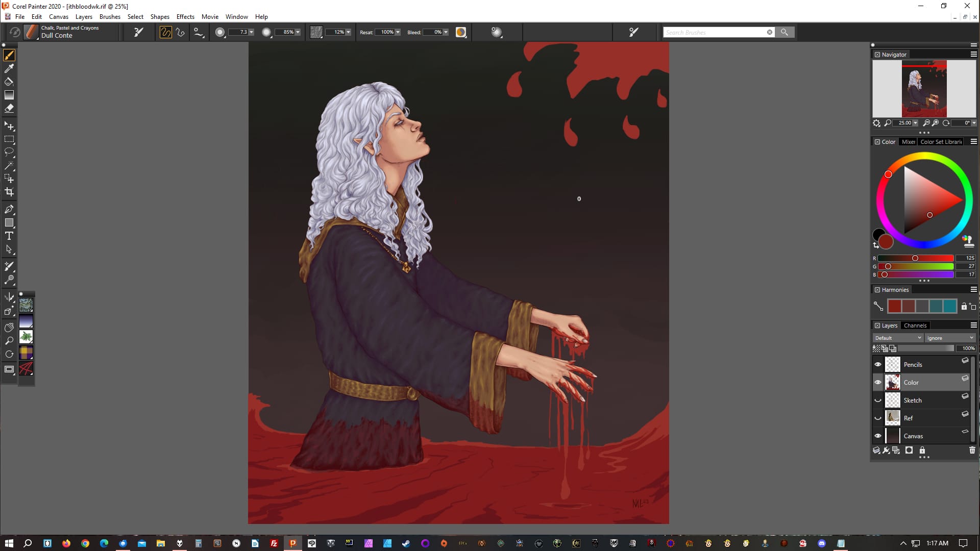
Task: Open the Resat percentage dropdown
Action: (x=398, y=32)
